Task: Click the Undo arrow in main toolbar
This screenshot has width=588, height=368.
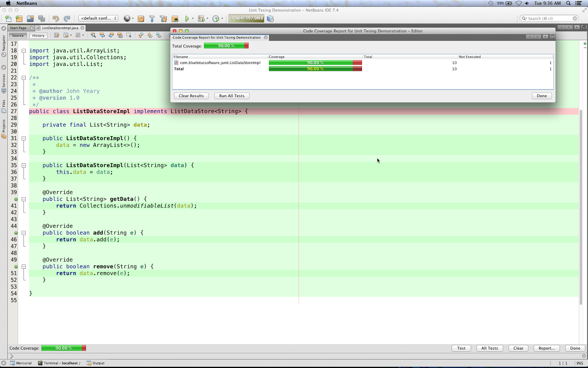Action: coord(55,18)
